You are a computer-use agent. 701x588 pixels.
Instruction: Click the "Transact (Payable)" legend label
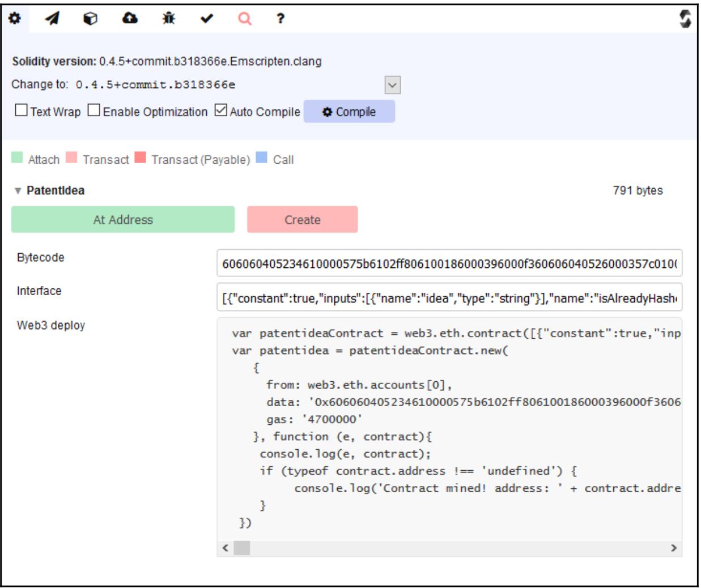[x=201, y=160]
